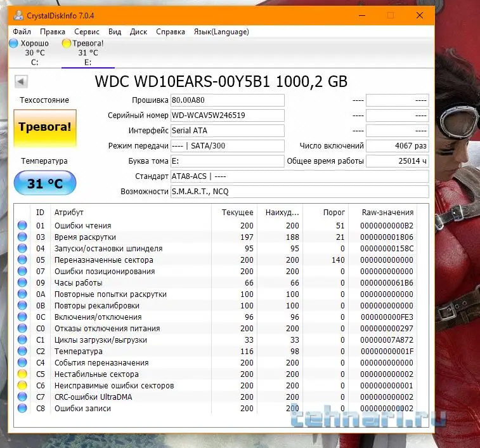Open the Вид menu
Viewport: 480px width, 448px height.
tap(115, 32)
